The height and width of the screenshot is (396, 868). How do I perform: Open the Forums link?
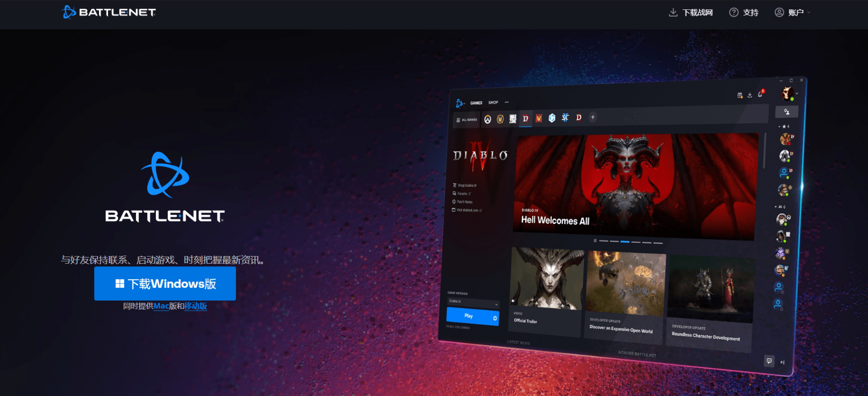(462, 193)
